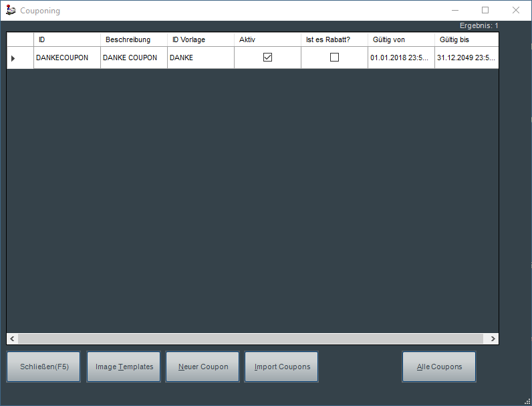Toggle the Aktiv checkbox for DANKECOUPON
Screen dimensions: 532x406
coord(267,58)
